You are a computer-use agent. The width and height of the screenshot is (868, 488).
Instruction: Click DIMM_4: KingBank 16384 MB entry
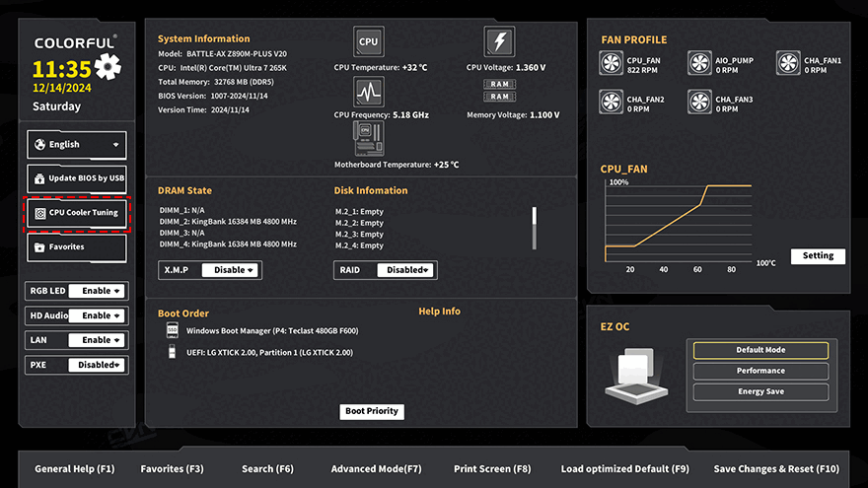click(x=228, y=244)
